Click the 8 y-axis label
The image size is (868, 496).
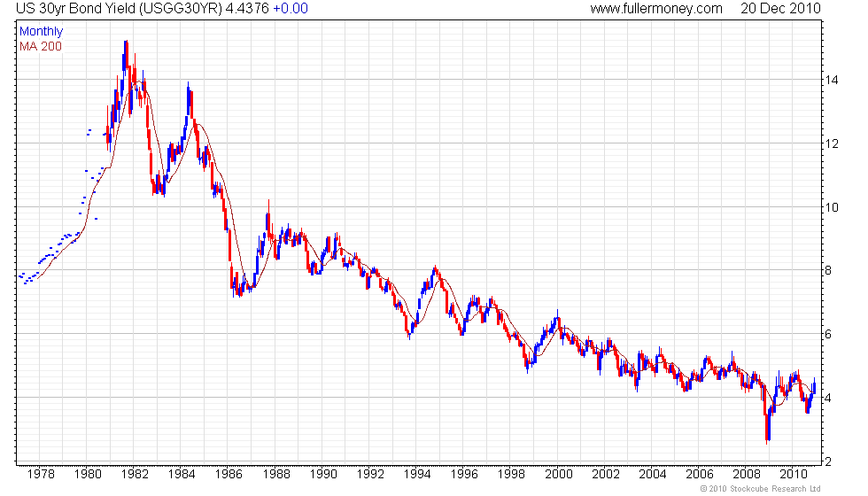pos(829,271)
